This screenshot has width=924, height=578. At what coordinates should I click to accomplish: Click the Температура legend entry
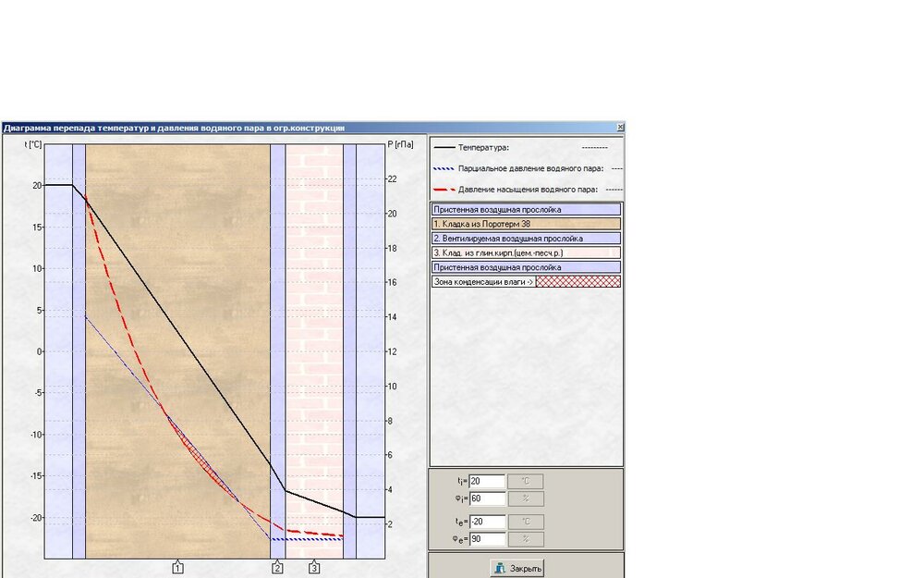click(483, 147)
